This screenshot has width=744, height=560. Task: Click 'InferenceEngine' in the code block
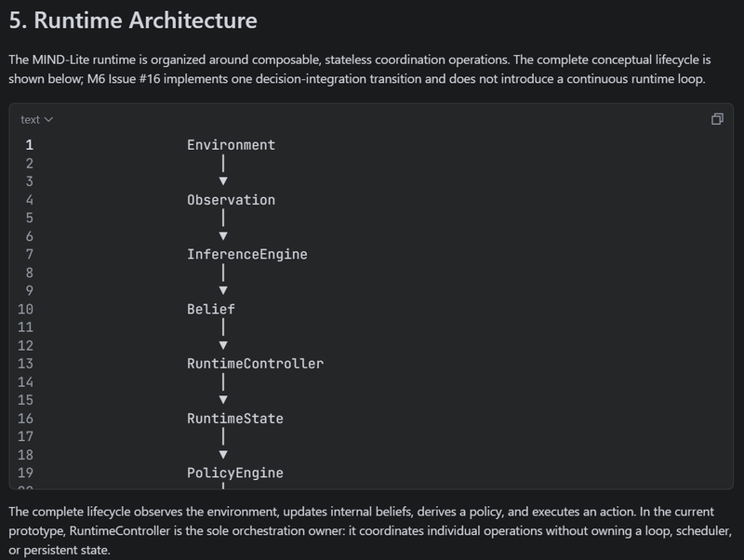point(247,254)
